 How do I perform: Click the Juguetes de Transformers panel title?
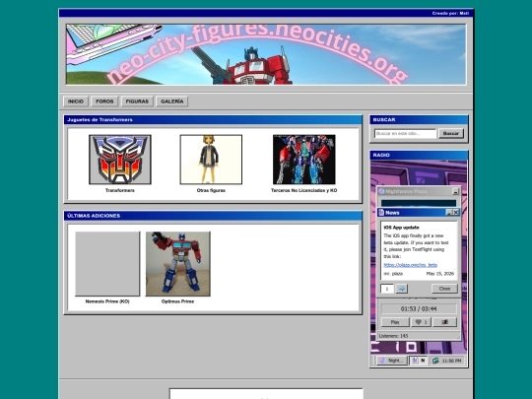pos(100,120)
